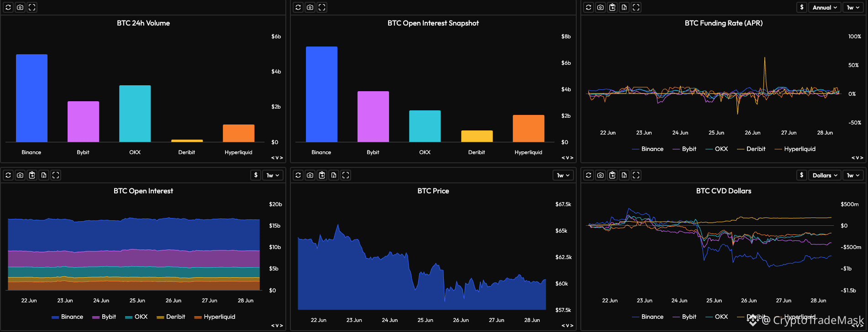Change the 1w timeframe on BTC Funding Rate
The image size is (868, 332).
click(853, 7)
